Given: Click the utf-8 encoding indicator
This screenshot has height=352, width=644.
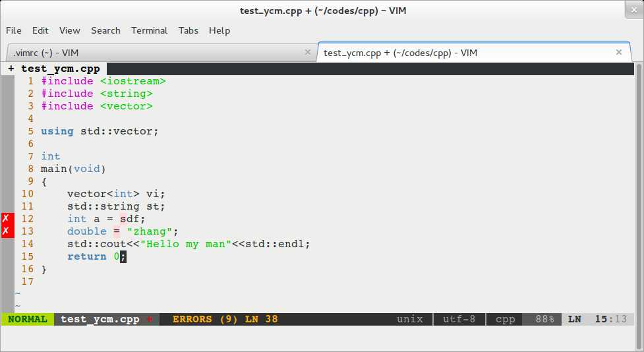Looking at the screenshot, I should point(459,319).
